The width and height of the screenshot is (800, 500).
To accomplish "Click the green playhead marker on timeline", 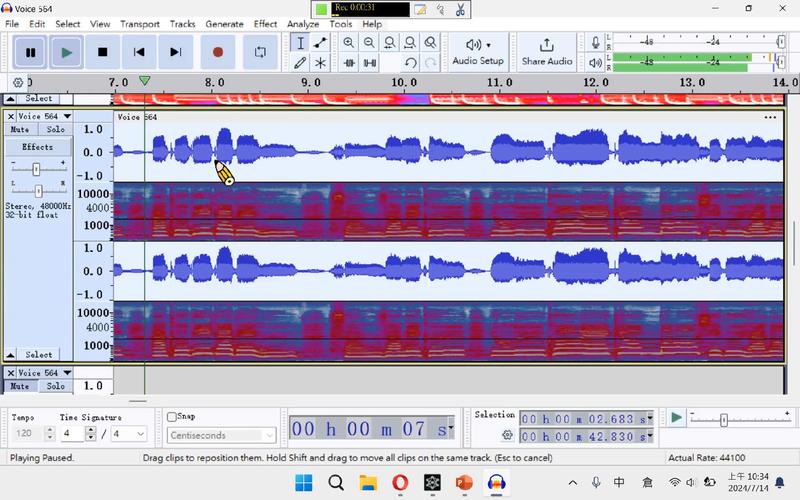I will (144, 81).
